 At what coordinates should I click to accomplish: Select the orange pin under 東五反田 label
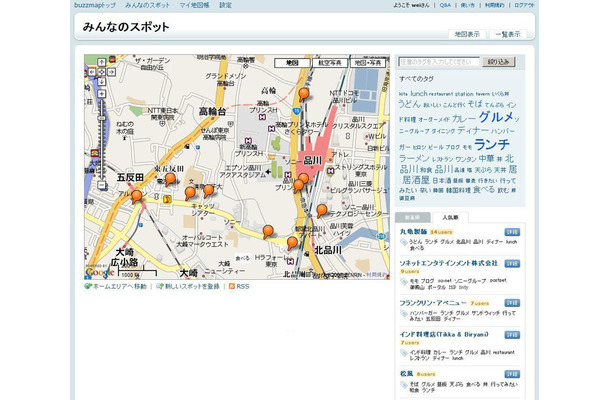coord(170,179)
